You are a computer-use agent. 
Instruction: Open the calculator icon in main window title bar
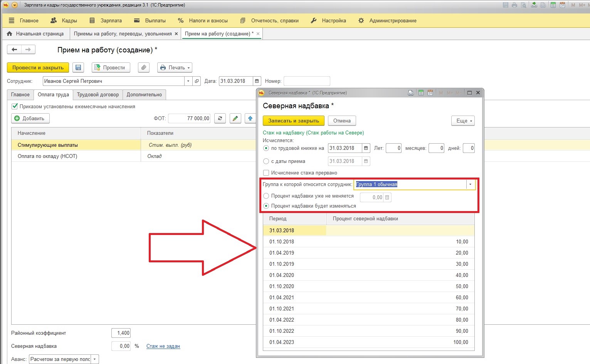pyautogui.click(x=553, y=5)
